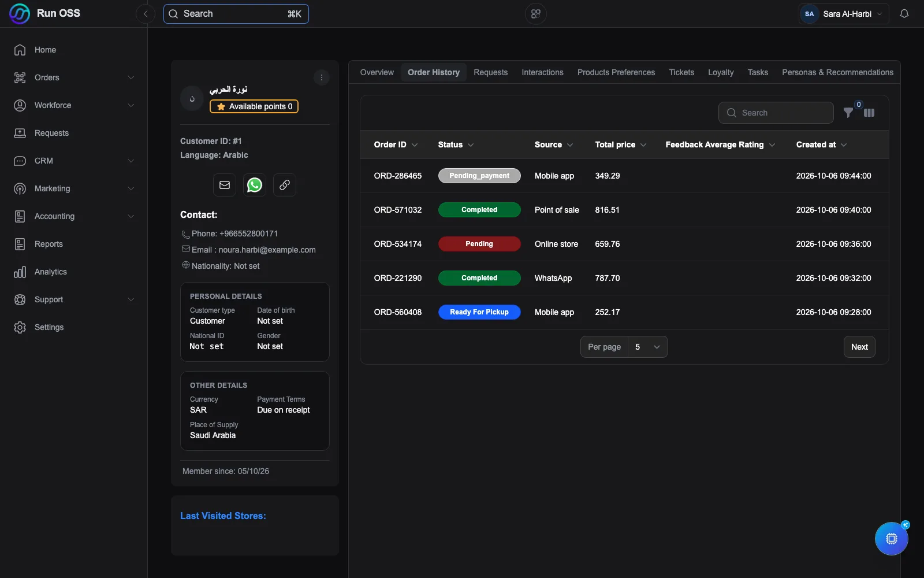
Task: Open the order table filter icon
Action: (848, 113)
